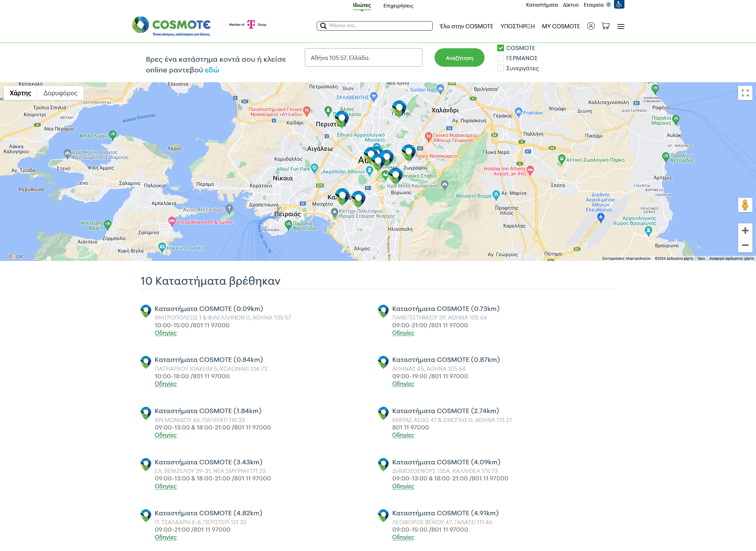Open the Google logo on the map
The height and width of the screenshot is (551, 756).
[14, 256]
